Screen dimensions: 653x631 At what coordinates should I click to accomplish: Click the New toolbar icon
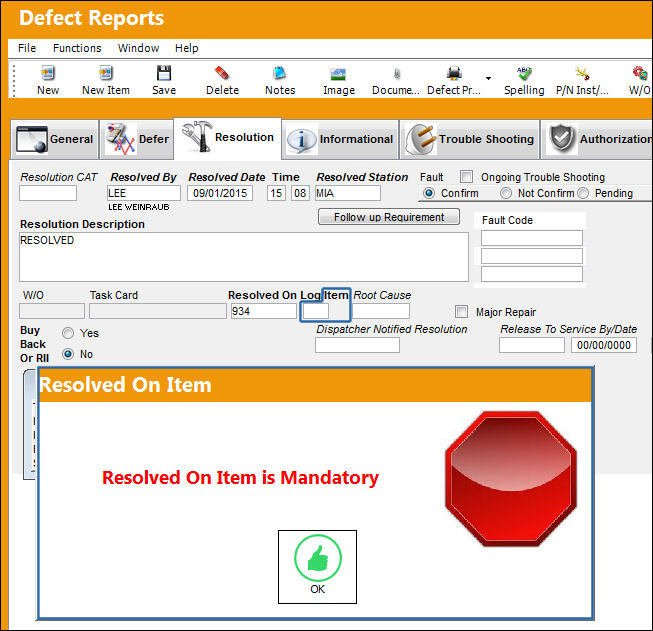click(x=48, y=73)
